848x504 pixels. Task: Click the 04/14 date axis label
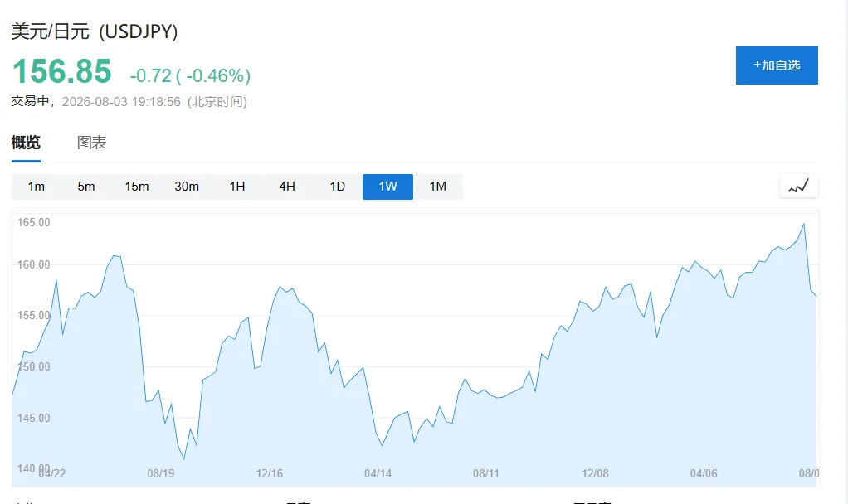tap(378, 474)
